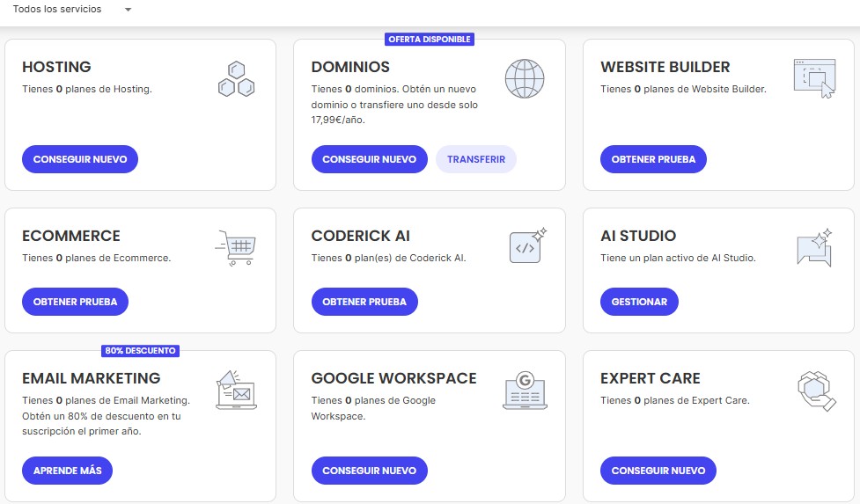Click the Hosting hexagons icon
860x504 pixels.
click(x=237, y=79)
